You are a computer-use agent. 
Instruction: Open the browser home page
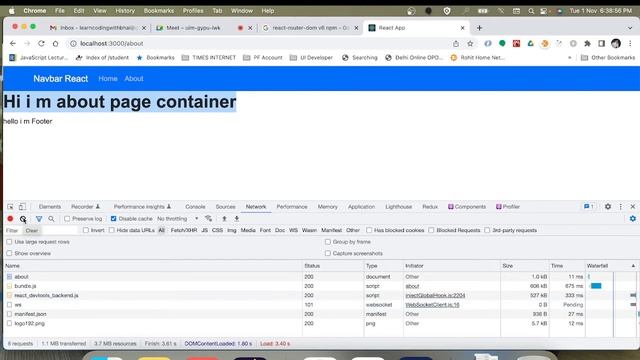56,43
